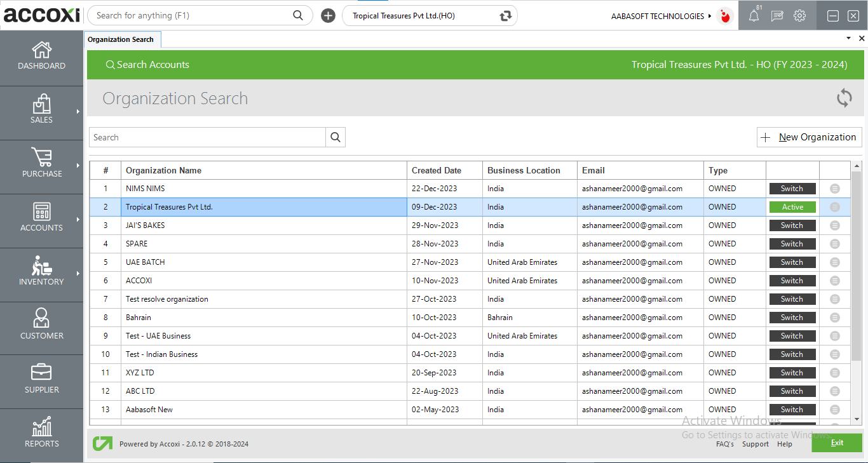This screenshot has height=463, width=868.
Task: Select the Organization Search tab
Action: pos(122,39)
